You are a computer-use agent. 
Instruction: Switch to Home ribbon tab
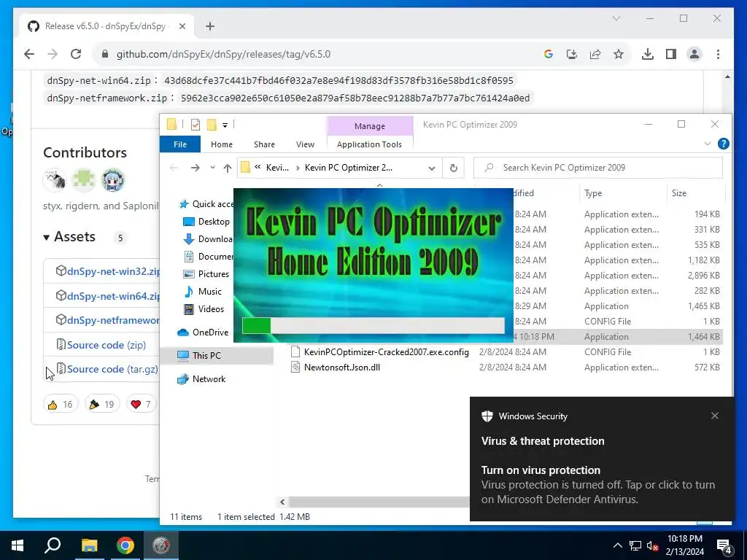point(222,144)
